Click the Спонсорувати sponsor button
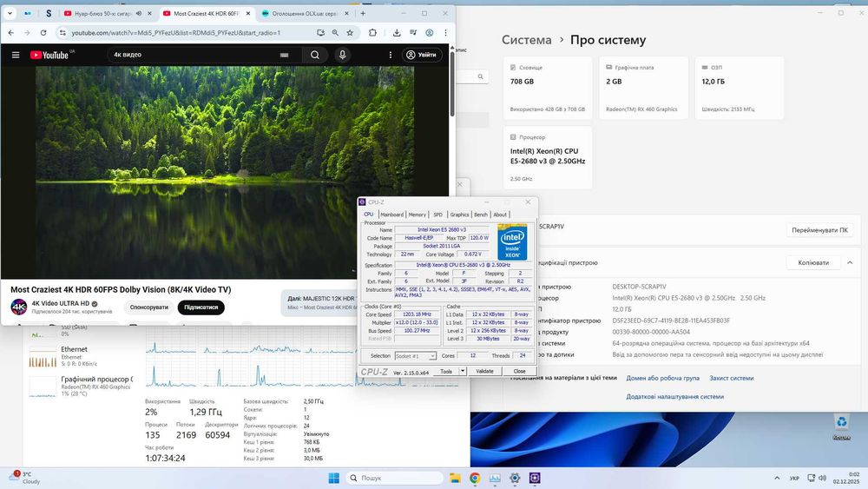 click(x=149, y=307)
